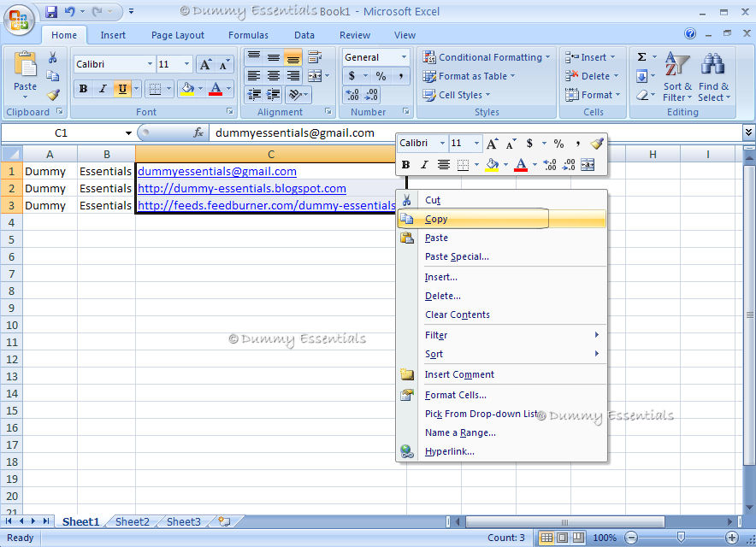
Task: Click Align Text Left in ribbon
Action: [x=254, y=76]
